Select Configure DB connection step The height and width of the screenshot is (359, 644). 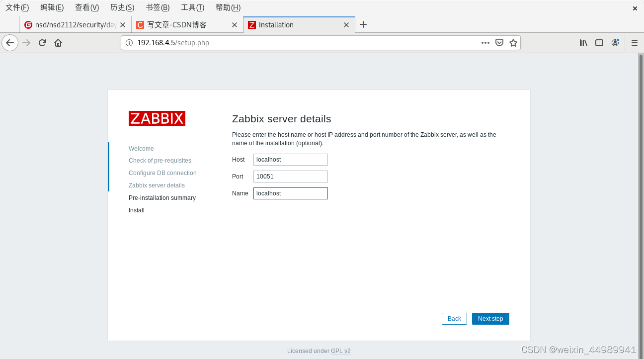pos(162,173)
